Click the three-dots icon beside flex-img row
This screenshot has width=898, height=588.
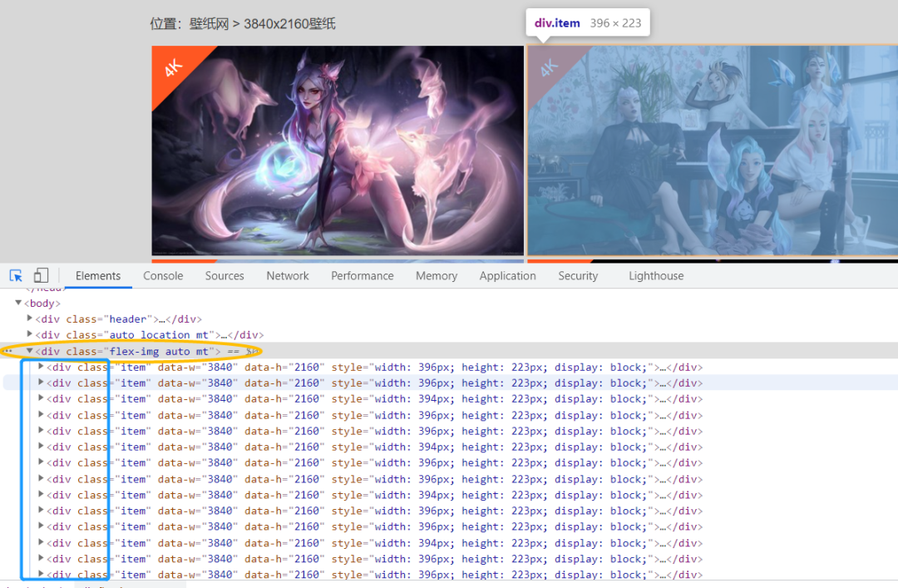click(x=7, y=351)
